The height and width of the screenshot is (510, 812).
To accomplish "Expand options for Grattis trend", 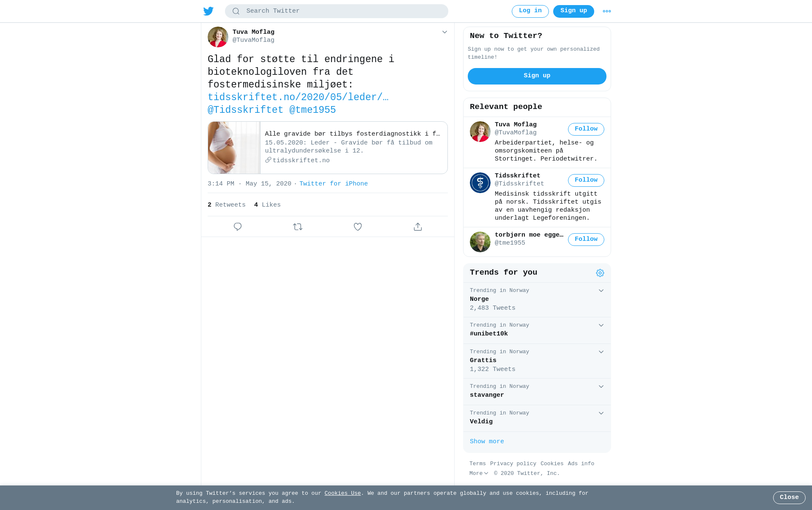I will click(601, 352).
